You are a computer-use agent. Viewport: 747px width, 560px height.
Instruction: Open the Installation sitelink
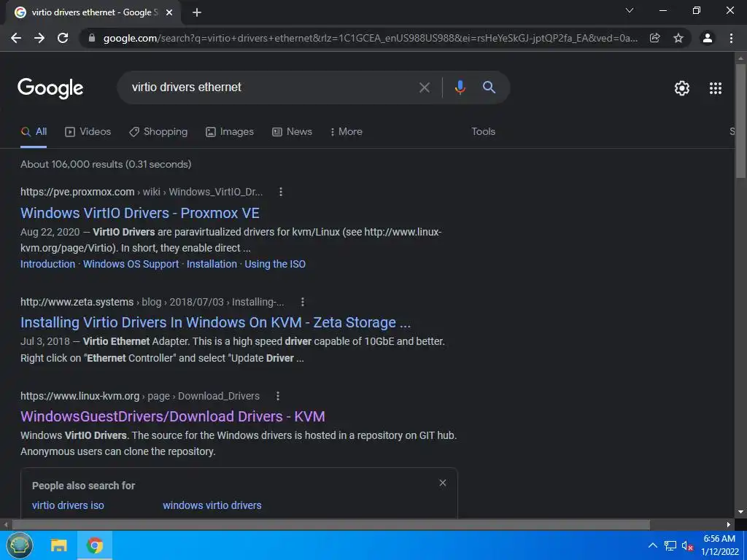(x=212, y=264)
